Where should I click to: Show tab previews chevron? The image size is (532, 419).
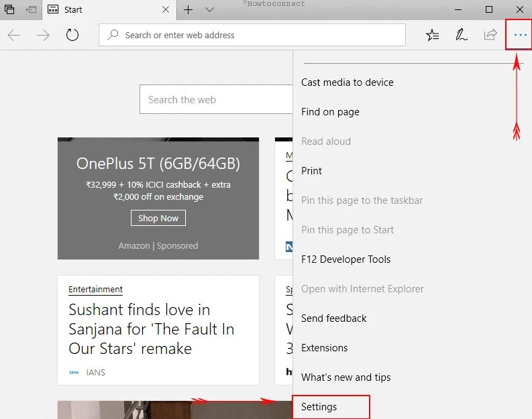210,9
